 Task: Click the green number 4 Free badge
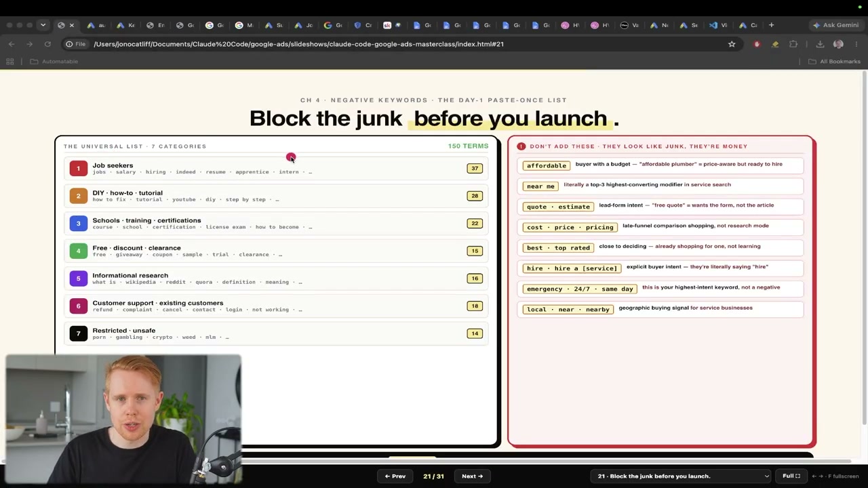(78, 251)
